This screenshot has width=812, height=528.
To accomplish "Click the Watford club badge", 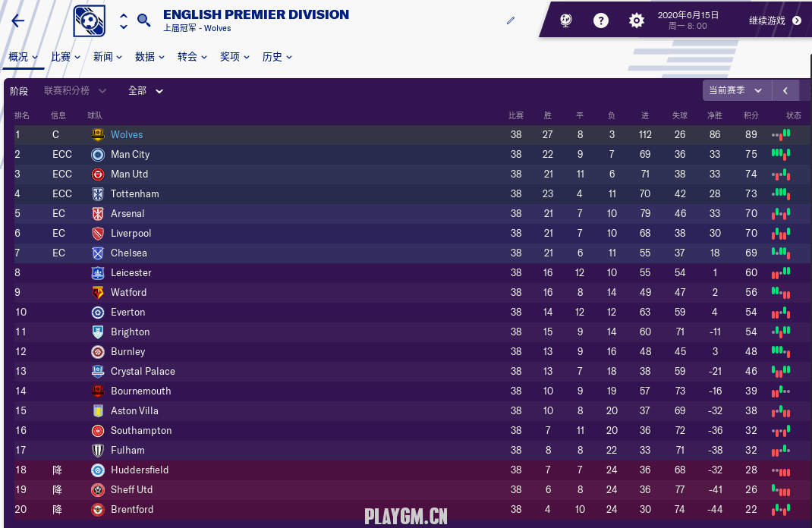I will point(98,293).
